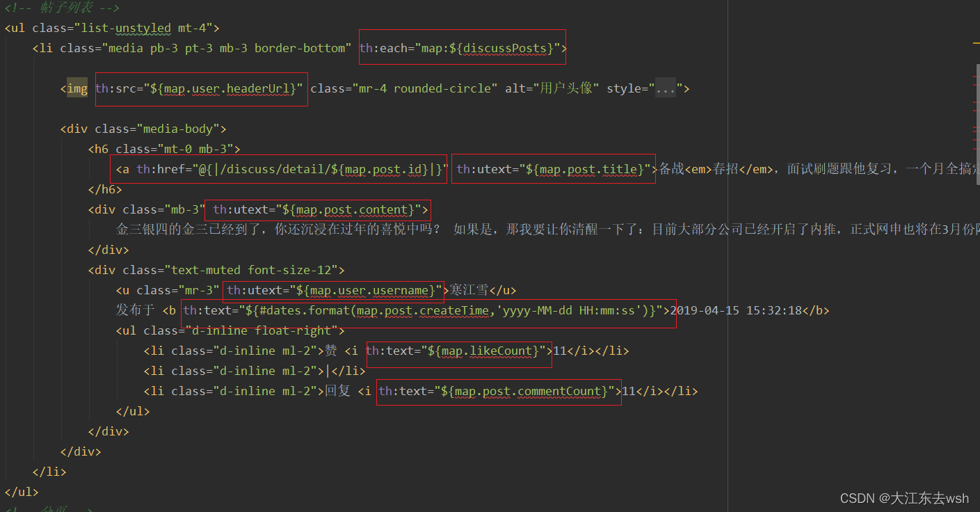
Task: Click the media-body div tag
Action: pyautogui.click(x=143, y=129)
